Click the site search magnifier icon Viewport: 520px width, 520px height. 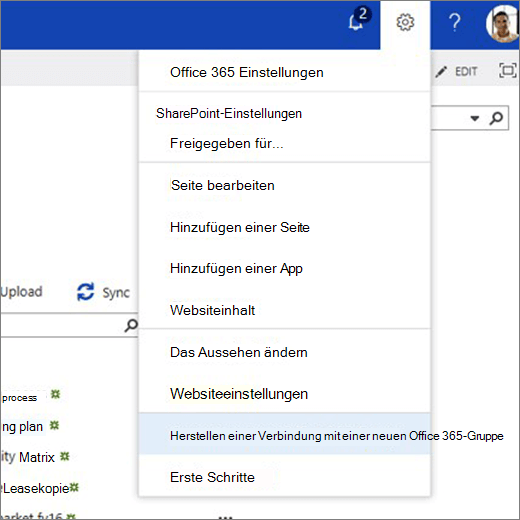tap(496, 118)
